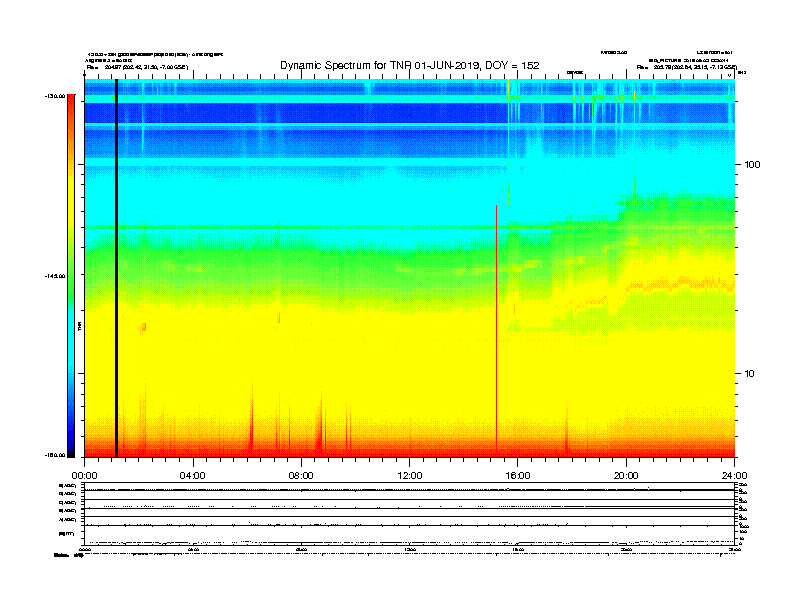Click the 24:00 time axis label

point(734,476)
